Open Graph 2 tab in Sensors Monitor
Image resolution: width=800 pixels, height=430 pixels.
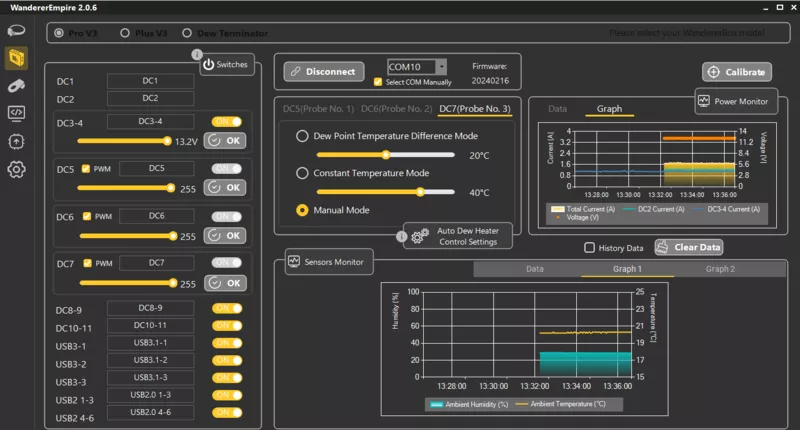720,269
